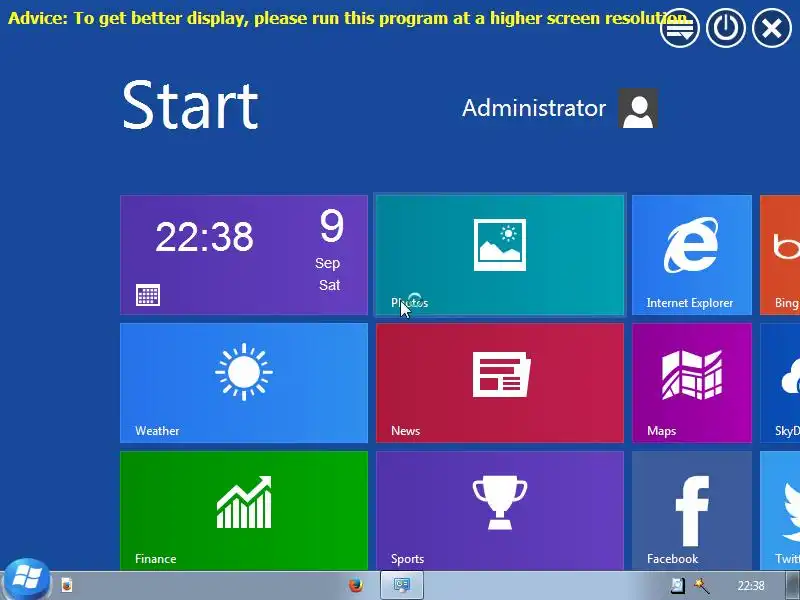Click the taskbar clock 22:38
Viewport: 800px width, 600px height.
(751, 585)
